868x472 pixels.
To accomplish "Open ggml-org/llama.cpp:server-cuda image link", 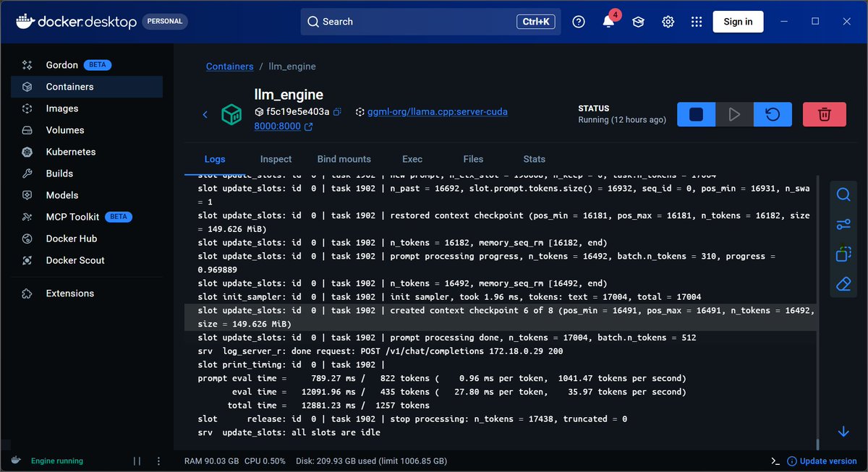I will [438, 112].
